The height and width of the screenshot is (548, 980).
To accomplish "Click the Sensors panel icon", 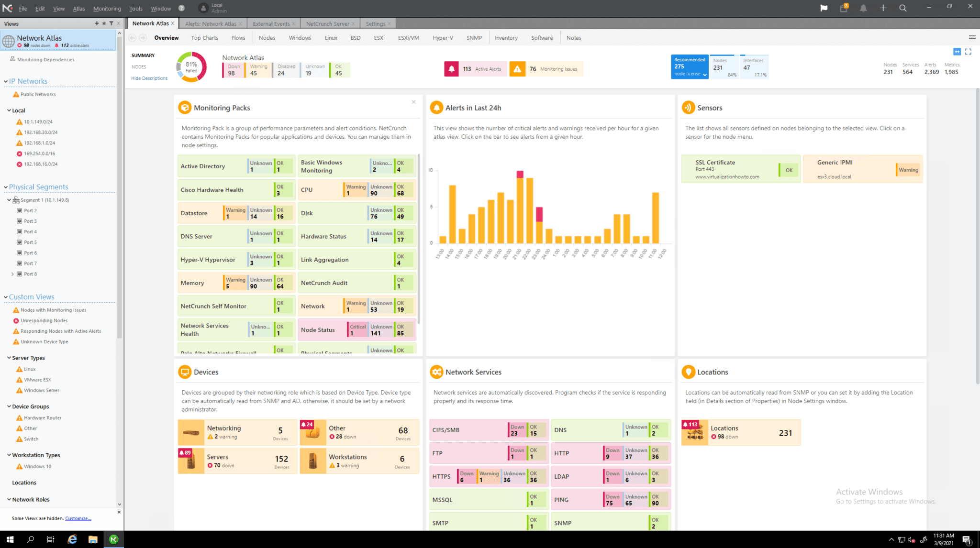I will tap(689, 107).
